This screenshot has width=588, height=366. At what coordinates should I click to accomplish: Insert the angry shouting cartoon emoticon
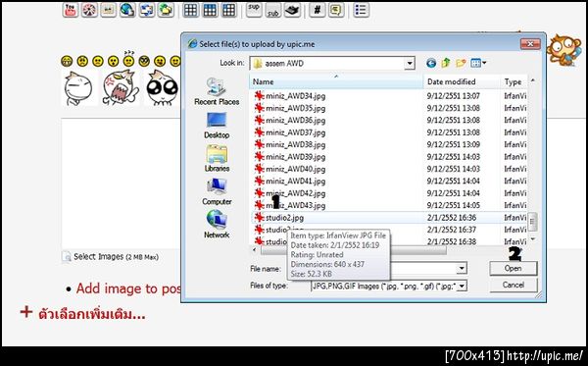click(x=121, y=88)
